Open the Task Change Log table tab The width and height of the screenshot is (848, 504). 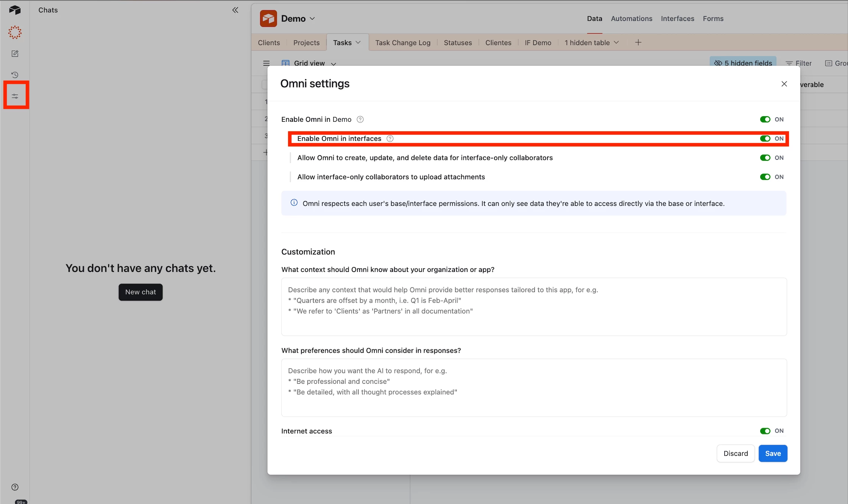pos(402,43)
